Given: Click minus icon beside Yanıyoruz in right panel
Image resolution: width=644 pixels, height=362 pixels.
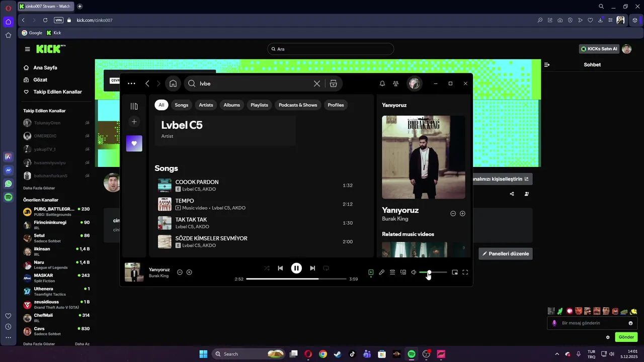Looking at the screenshot, I should click(453, 213).
